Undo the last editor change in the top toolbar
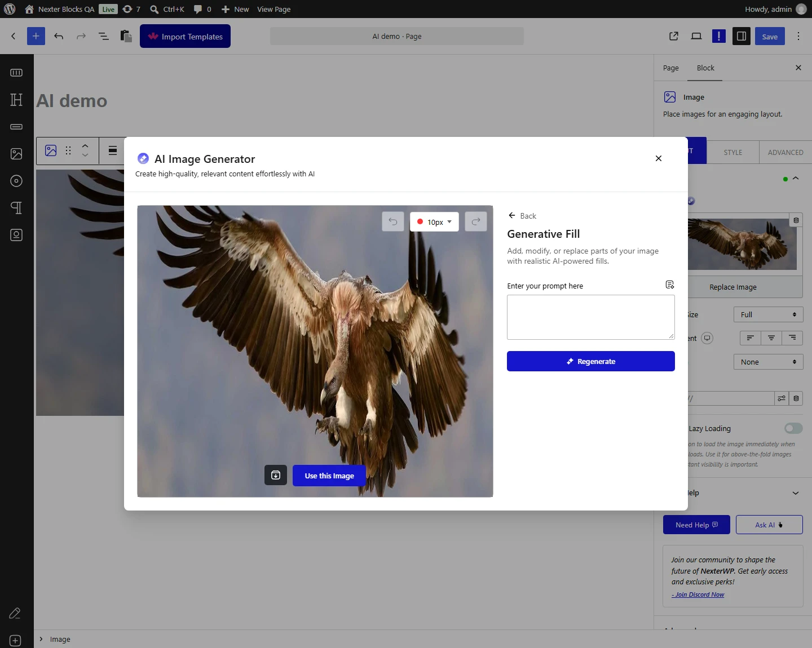Image resolution: width=812 pixels, height=648 pixels. tap(59, 36)
